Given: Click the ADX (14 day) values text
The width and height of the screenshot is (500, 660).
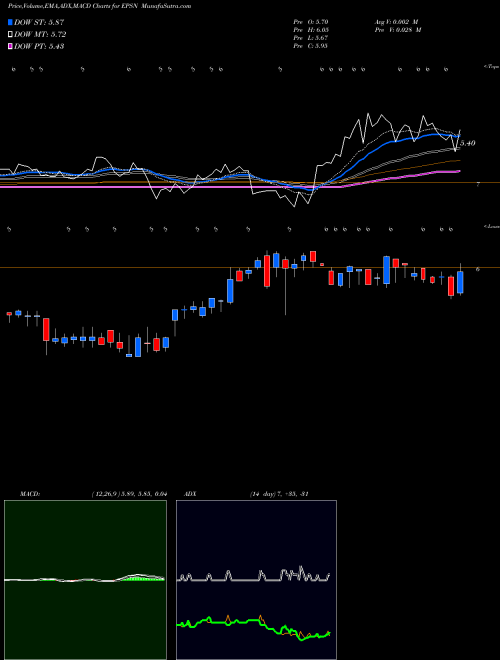Looking at the screenshot, I should tap(279, 494).
